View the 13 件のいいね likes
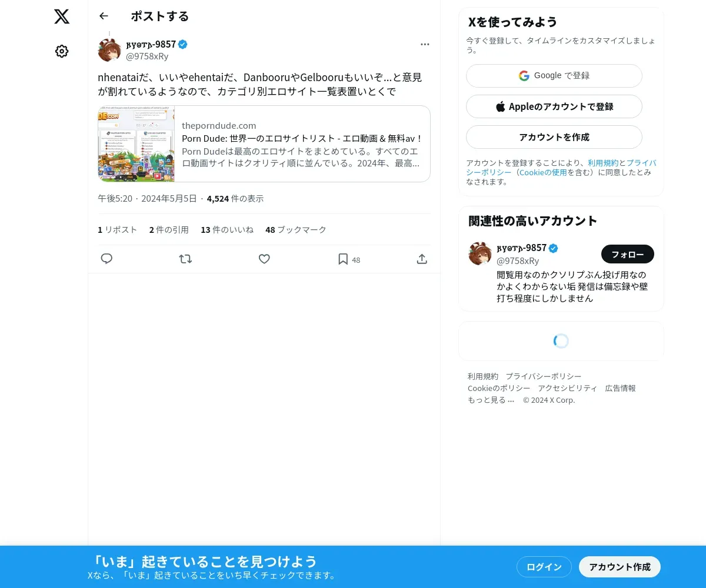Image resolution: width=706 pixels, height=588 pixels. tap(227, 230)
